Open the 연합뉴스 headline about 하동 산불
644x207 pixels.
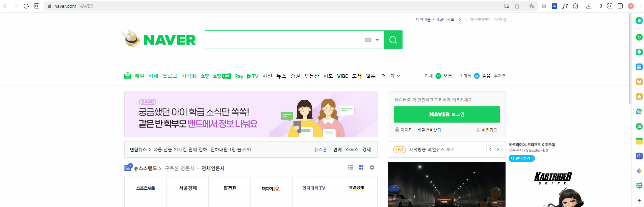[x=204, y=150]
